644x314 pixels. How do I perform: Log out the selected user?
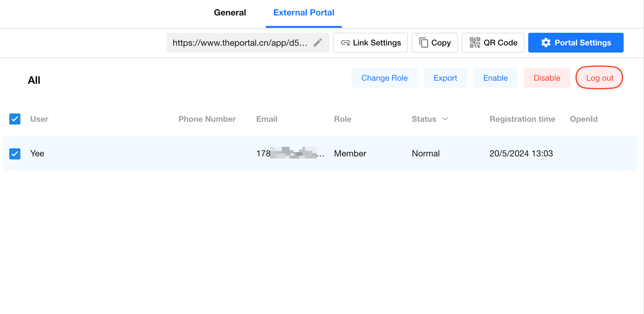coord(600,78)
